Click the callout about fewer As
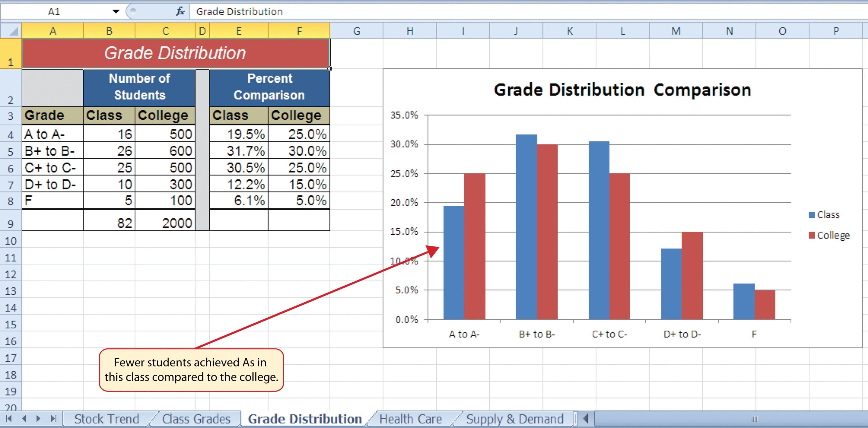Image resolution: width=868 pixels, height=428 pixels. click(191, 370)
